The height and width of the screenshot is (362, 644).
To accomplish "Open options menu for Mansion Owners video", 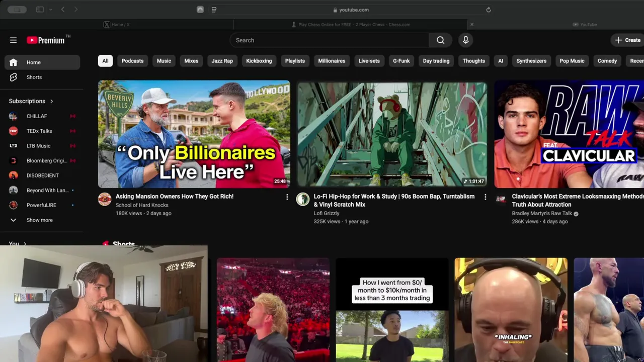I will tap(287, 197).
